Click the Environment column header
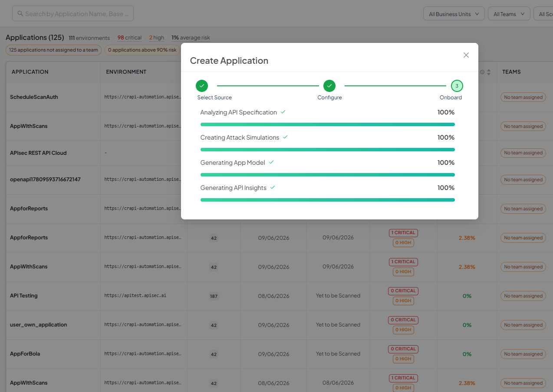The image size is (553, 392). tap(126, 72)
